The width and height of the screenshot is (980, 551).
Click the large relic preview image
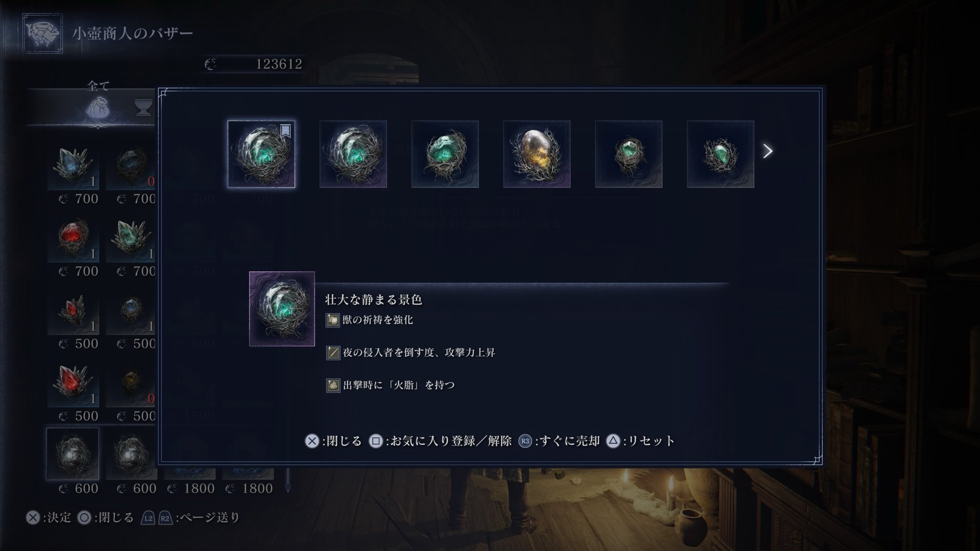[282, 309]
